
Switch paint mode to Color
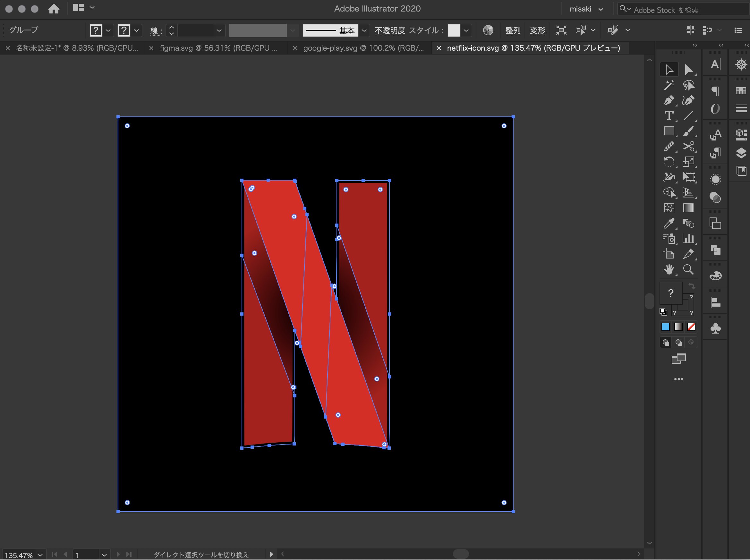pos(666,327)
